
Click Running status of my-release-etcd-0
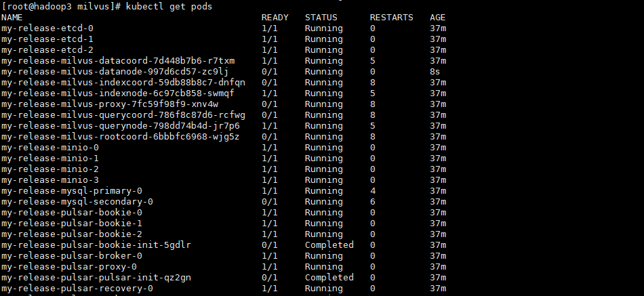(x=323, y=28)
